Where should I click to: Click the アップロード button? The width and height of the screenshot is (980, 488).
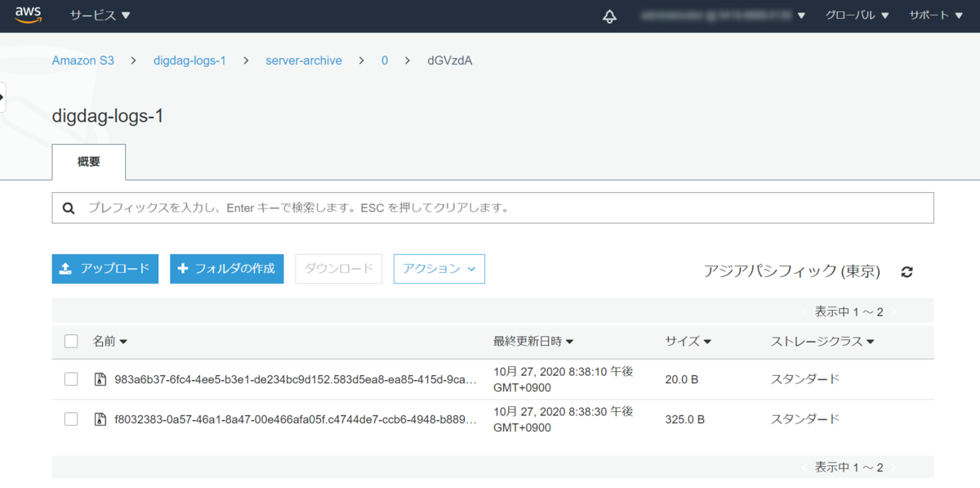(x=105, y=269)
